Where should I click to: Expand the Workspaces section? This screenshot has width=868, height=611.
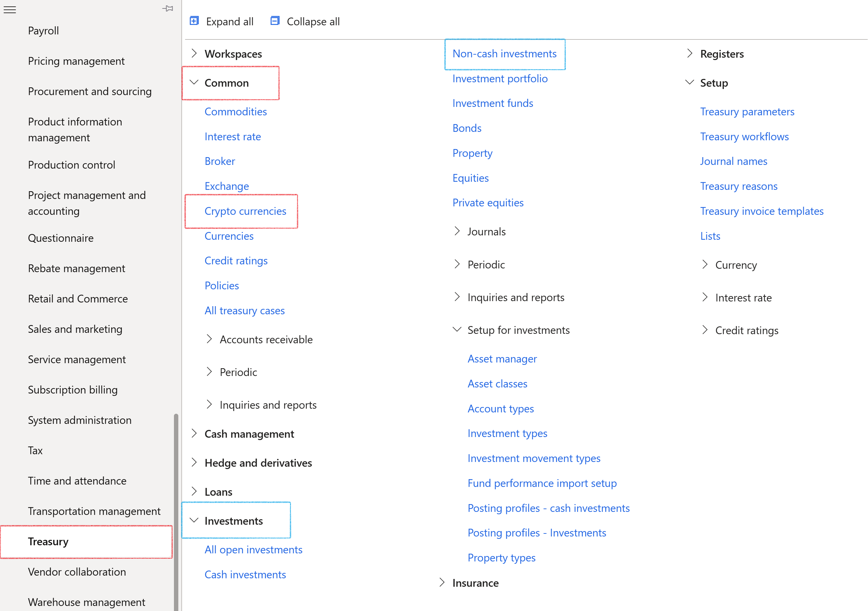pos(194,54)
